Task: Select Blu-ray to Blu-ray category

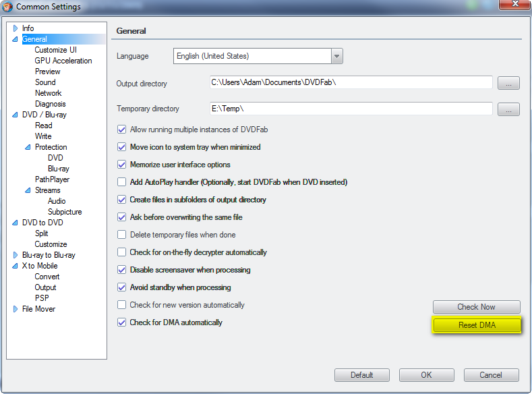Action: tap(49, 255)
